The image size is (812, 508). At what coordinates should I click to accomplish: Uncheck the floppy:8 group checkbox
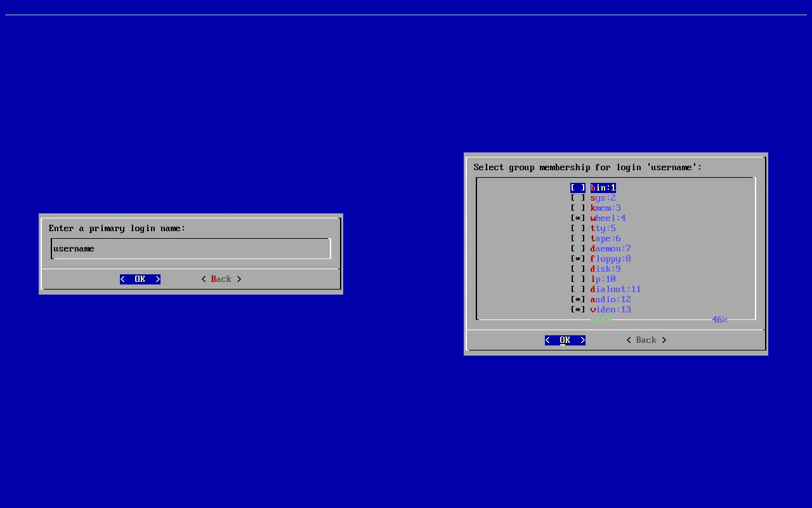point(578,259)
